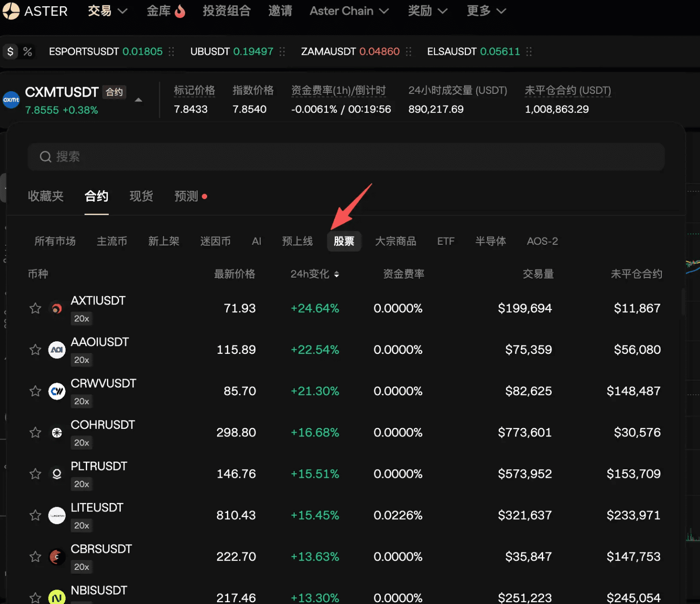This screenshot has height=604, width=700.
Task: Filter by AOS-2 category
Action: [542, 241]
